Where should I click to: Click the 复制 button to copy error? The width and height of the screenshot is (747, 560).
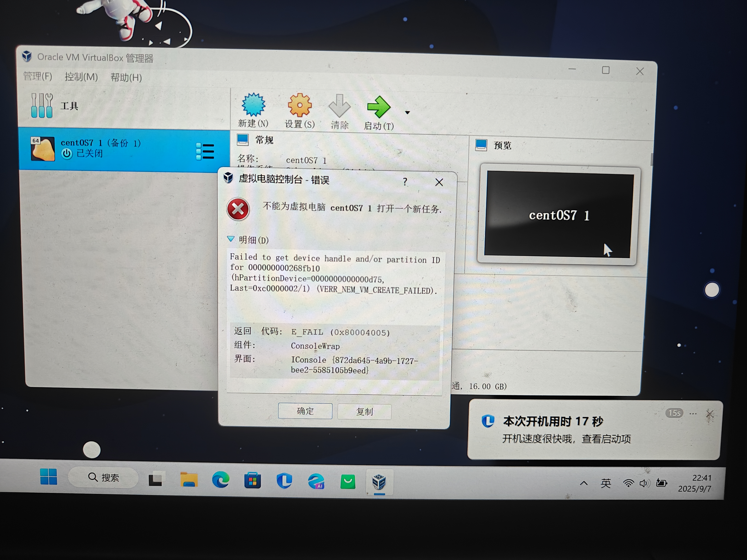364,411
